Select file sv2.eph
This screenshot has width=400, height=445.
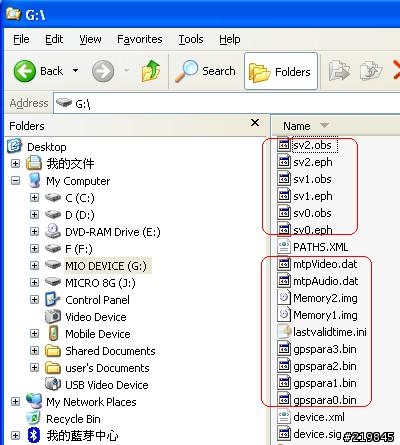tap(313, 162)
